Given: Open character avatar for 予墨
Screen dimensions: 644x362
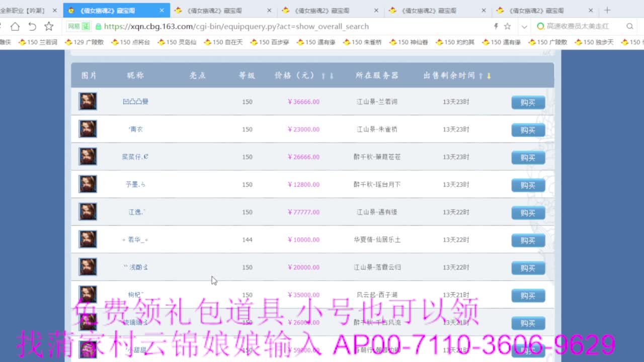Looking at the screenshot, I should coord(88,184).
